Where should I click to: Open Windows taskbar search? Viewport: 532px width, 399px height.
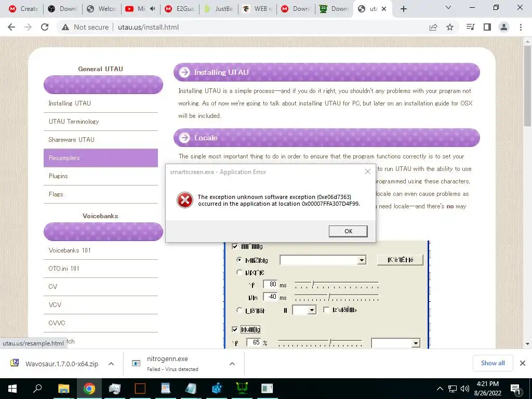[x=37, y=389]
